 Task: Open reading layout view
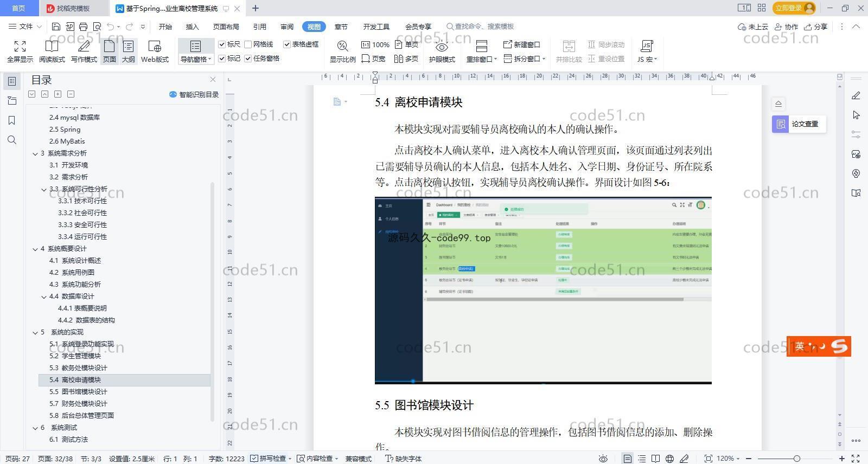52,51
